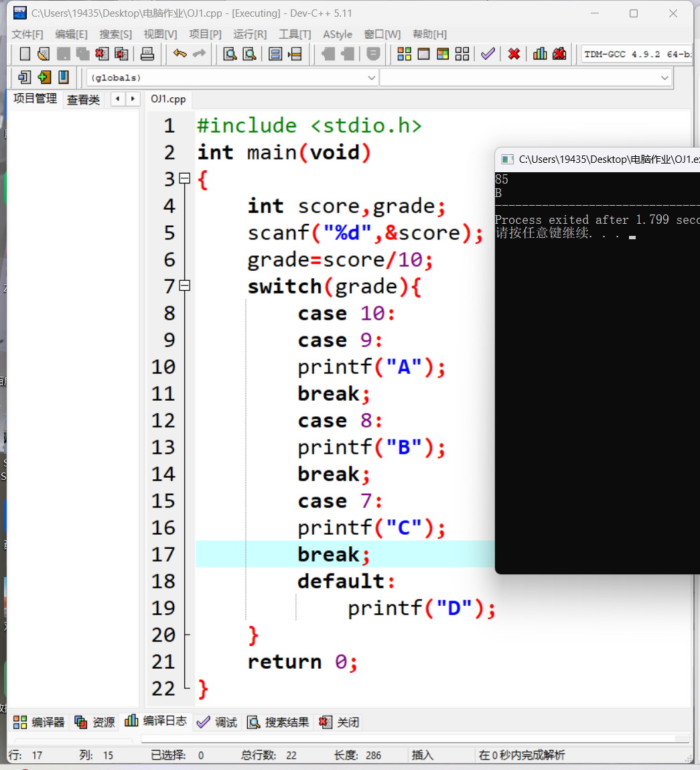Stop execution with the red X icon
Screen dimensions: 700x770
click(x=514, y=54)
